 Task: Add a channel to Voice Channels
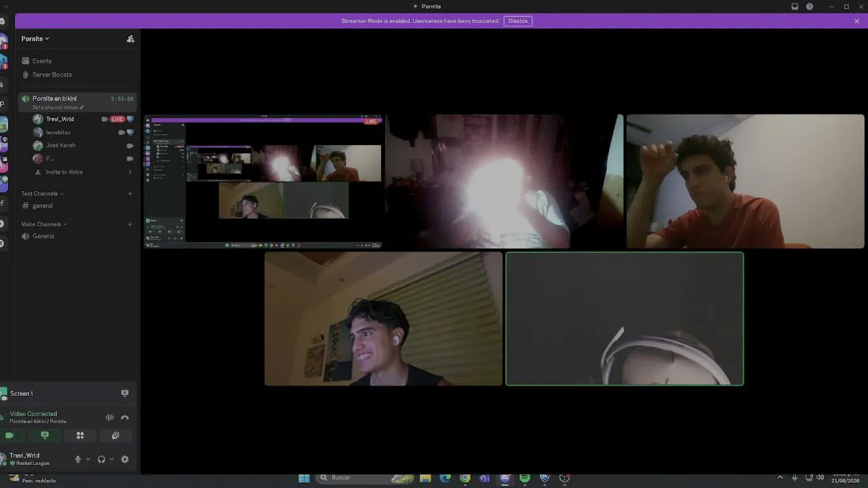[x=130, y=224]
